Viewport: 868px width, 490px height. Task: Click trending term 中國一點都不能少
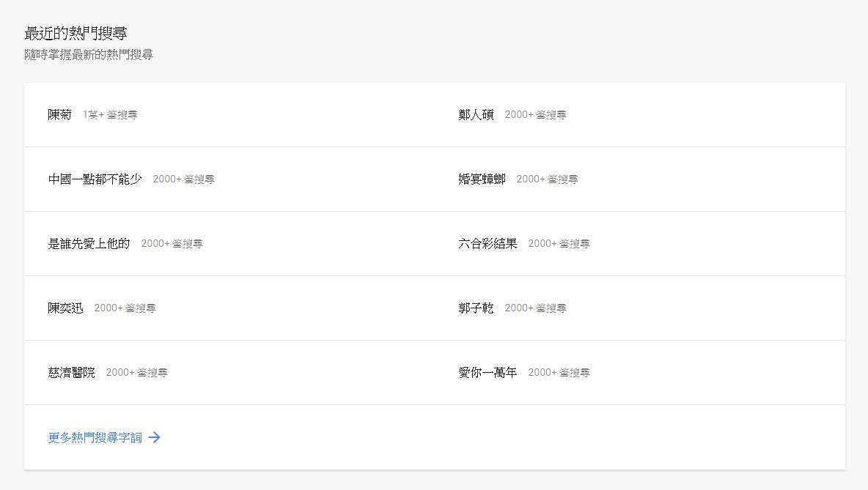[95, 179]
